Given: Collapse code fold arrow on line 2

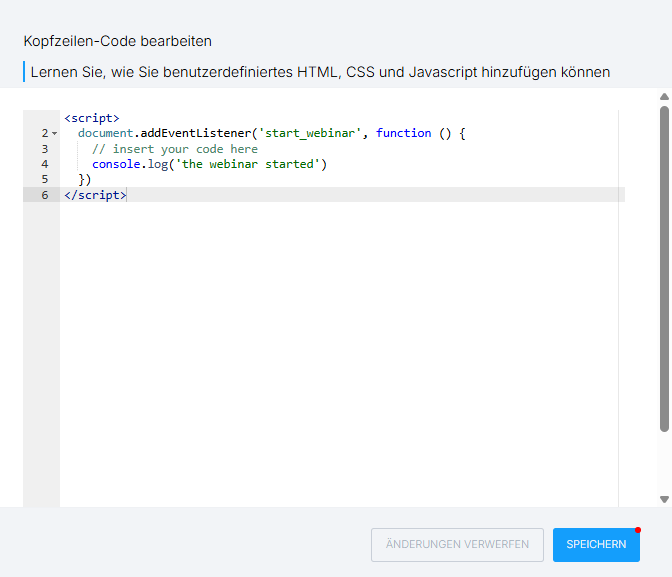Looking at the screenshot, I should pyautogui.click(x=54, y=133).
